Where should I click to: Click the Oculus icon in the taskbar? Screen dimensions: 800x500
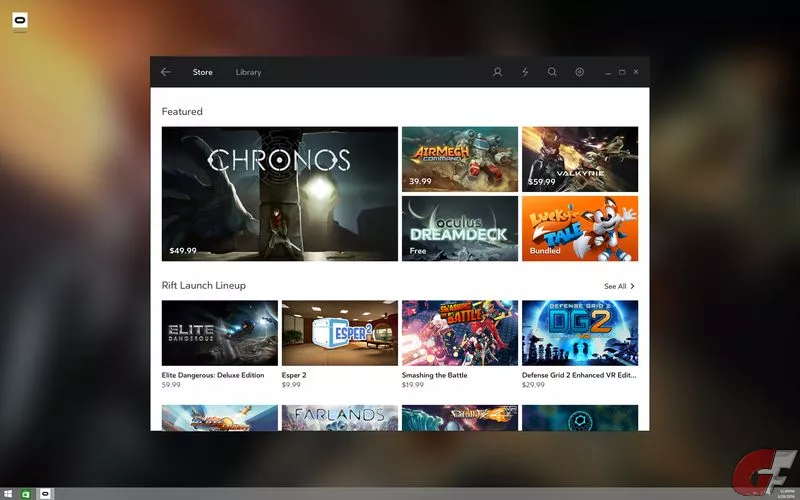tap(44, 494)
